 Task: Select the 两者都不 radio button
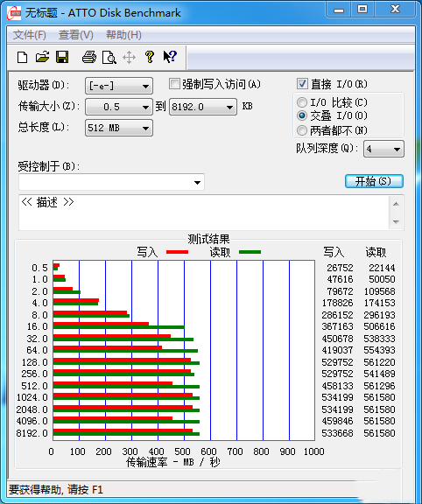coord(302,130)
